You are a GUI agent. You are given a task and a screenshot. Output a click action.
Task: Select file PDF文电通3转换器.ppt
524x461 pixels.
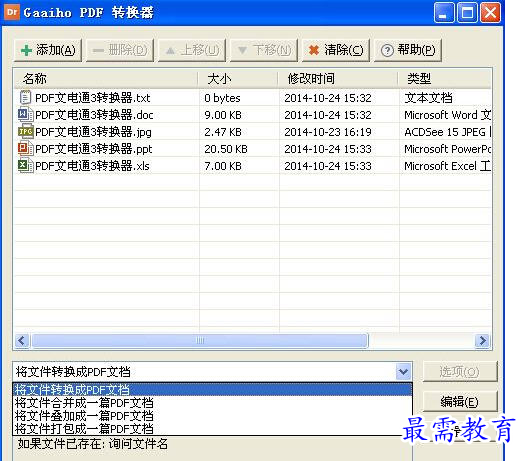click(94, 149)
